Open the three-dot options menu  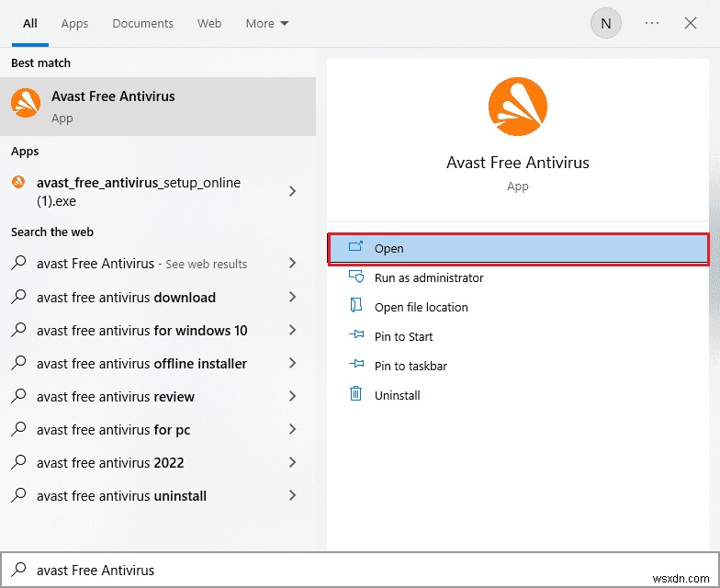click(x=652, y=24)
